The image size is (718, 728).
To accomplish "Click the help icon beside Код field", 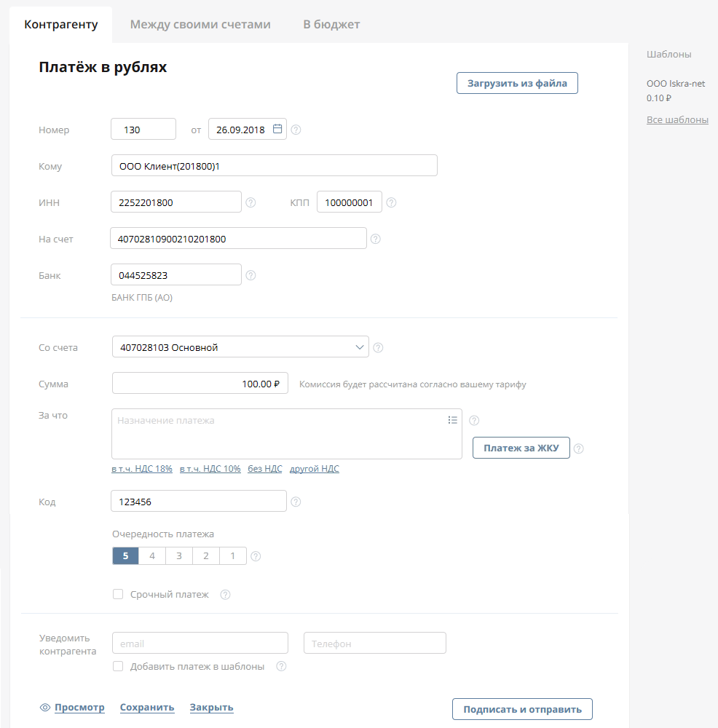I will click(296, 502).
